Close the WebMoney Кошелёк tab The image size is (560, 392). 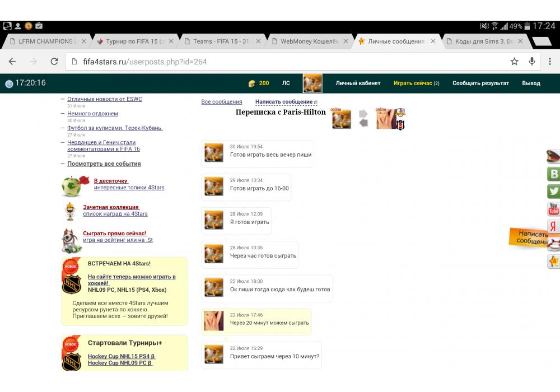click(x=346, y=41)
